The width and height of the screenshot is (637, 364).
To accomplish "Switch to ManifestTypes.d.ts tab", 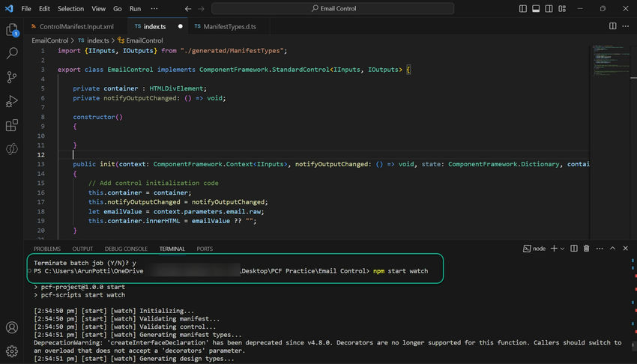I will (229, 26).
